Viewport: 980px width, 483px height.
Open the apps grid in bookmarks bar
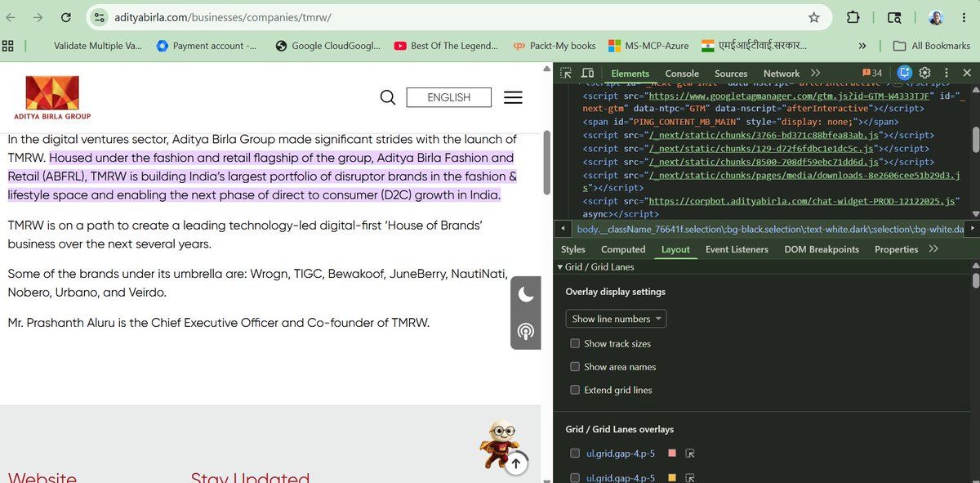[x=7, y=46]
